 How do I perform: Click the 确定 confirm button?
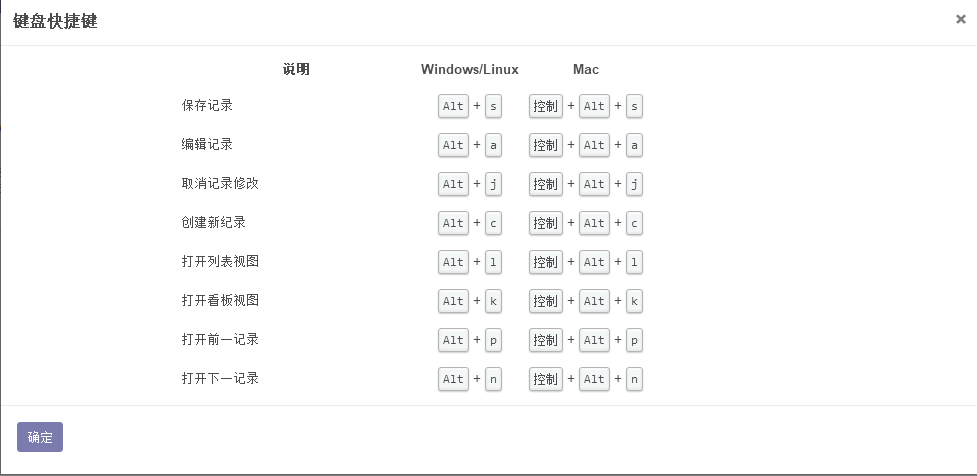click(x=40, y=437)
